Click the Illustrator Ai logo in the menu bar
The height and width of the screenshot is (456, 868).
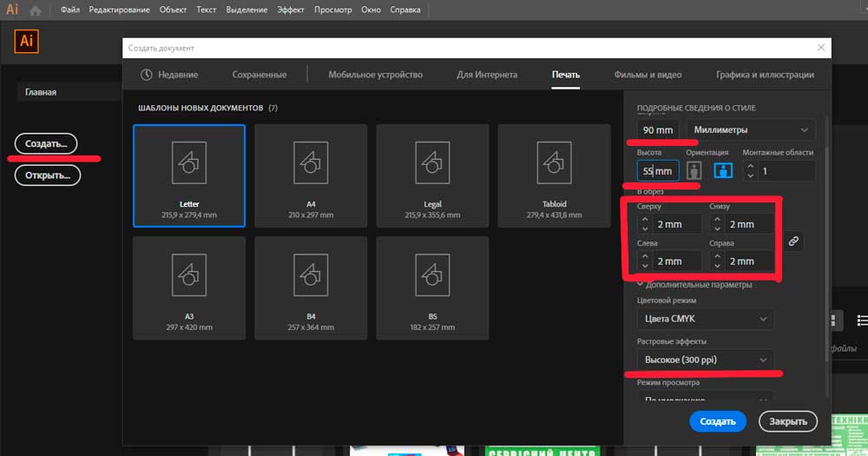(x=12, y=10)
